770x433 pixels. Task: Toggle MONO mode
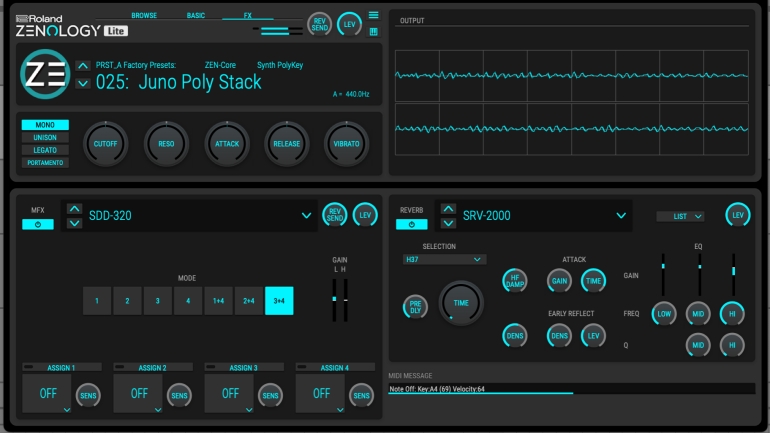pos(45,125)
